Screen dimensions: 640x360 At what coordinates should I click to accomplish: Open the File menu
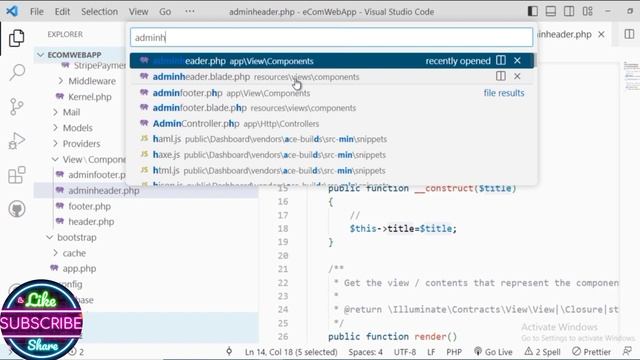pyautogui.click(x=37, y=11)
